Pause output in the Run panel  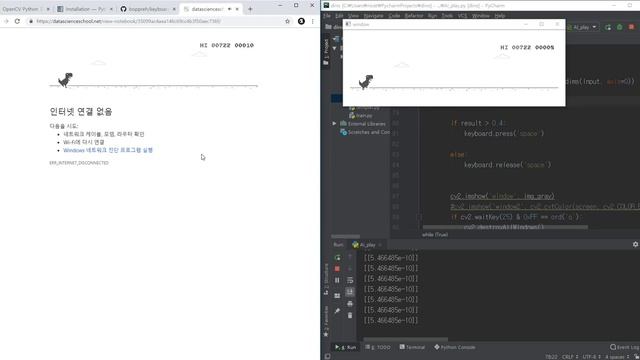coord(337,280)
